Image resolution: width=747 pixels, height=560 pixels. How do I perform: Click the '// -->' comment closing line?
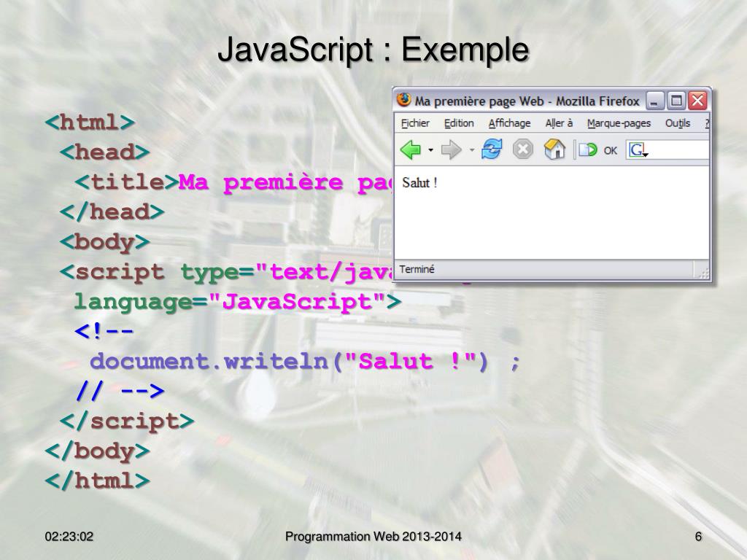[x=120, y=391]
